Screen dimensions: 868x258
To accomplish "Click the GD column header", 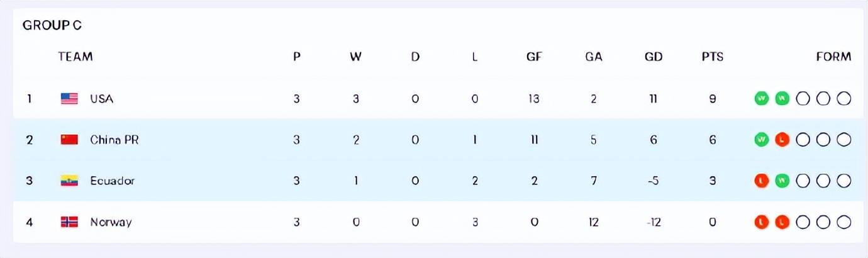I will coord(654,57).
